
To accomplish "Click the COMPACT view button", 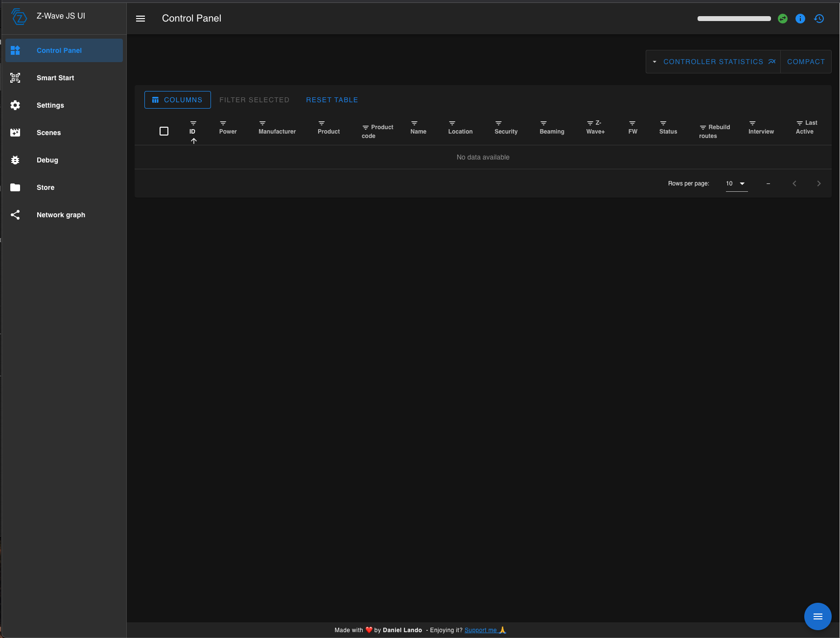I will pyautogui.click(x=806, y=62).
